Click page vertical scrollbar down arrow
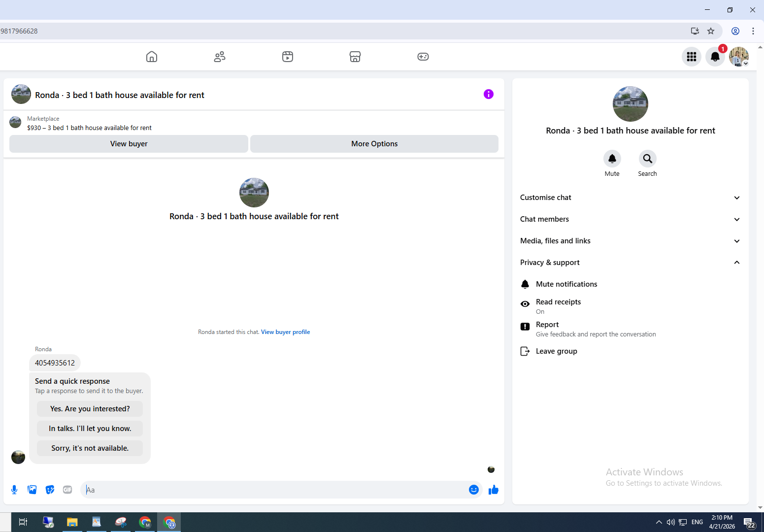Viewport: 764px width, 532px height. pyautogui.click(x=760, y=507)
